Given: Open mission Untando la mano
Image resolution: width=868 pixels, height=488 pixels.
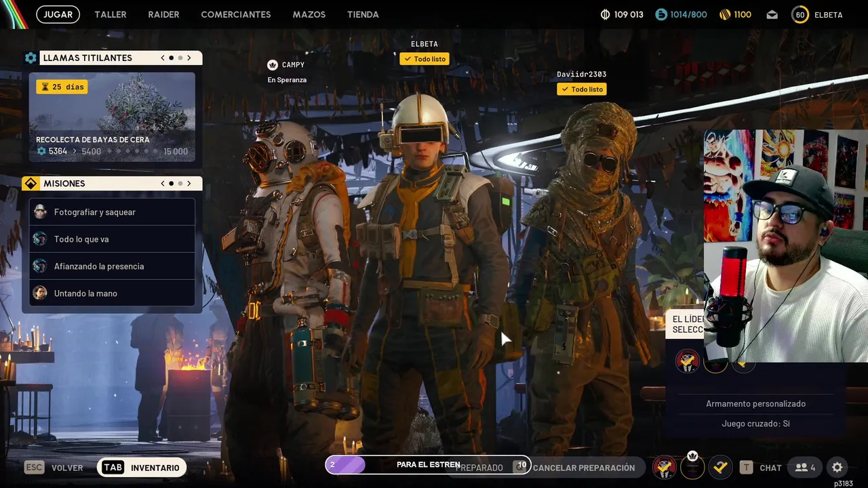Looking at the screenshot, I should click(112, 293).
